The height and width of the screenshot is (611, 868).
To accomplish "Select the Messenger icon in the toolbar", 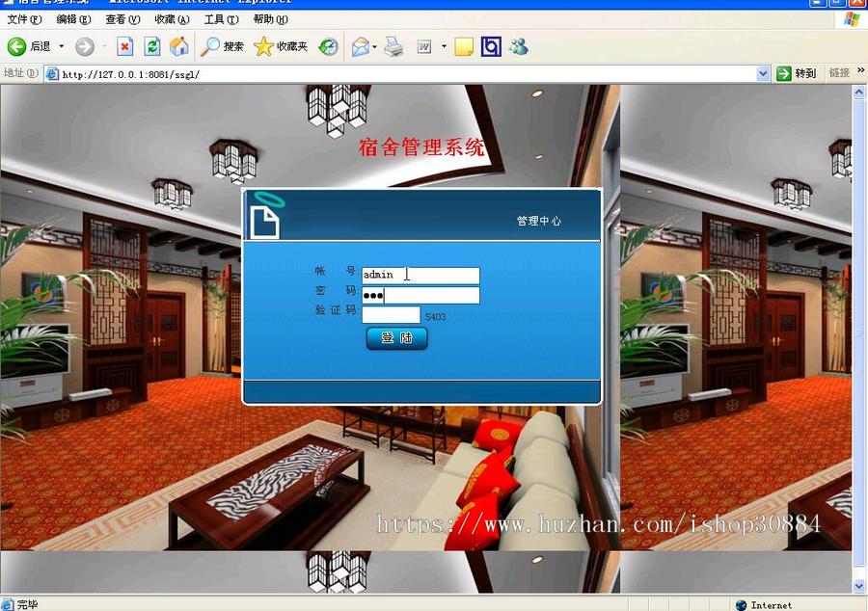I will (x=518, y=46).
